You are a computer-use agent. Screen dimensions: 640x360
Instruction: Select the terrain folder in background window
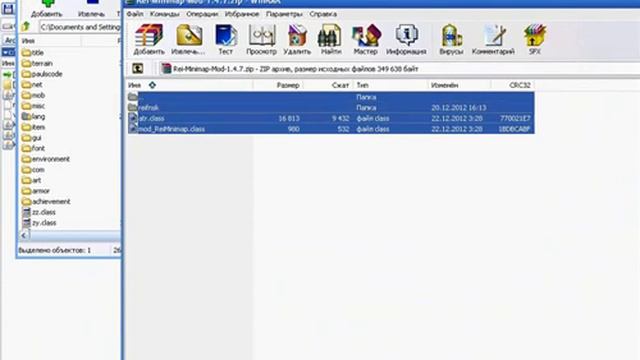click(x=37, y=63)
